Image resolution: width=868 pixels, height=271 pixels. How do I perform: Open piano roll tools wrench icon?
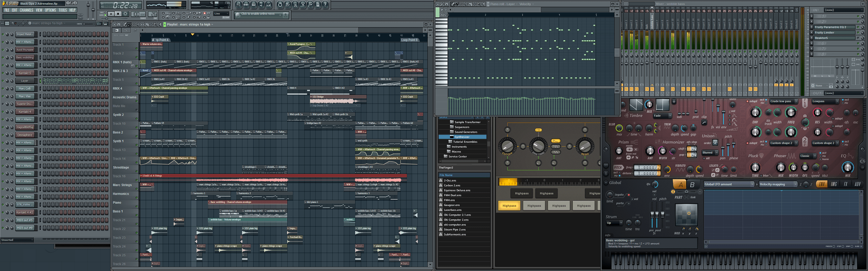coord(442,4)
